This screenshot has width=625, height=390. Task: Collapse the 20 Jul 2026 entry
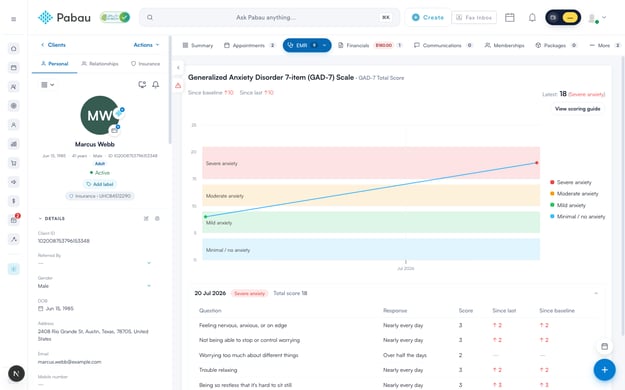point(596,293)
